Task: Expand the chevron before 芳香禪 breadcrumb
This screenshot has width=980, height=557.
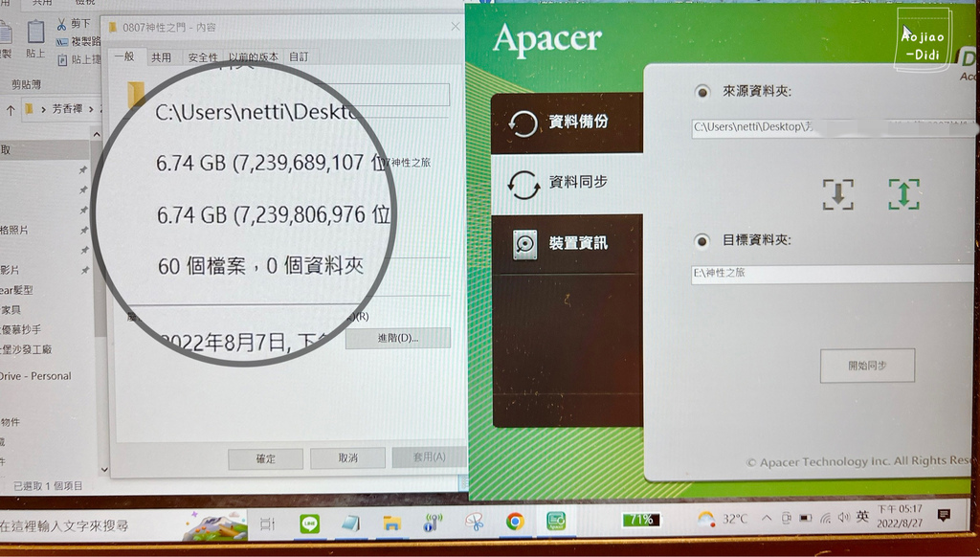Action: (x=43, y=110)
